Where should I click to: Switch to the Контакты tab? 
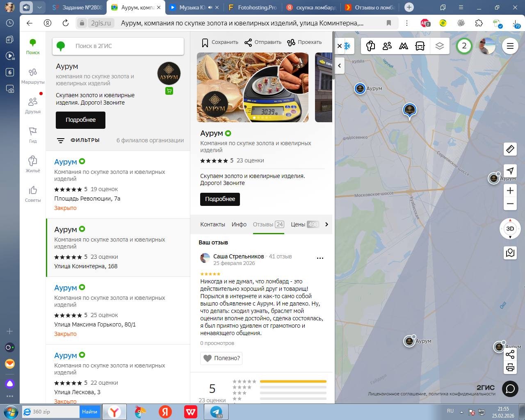[212, 224]
